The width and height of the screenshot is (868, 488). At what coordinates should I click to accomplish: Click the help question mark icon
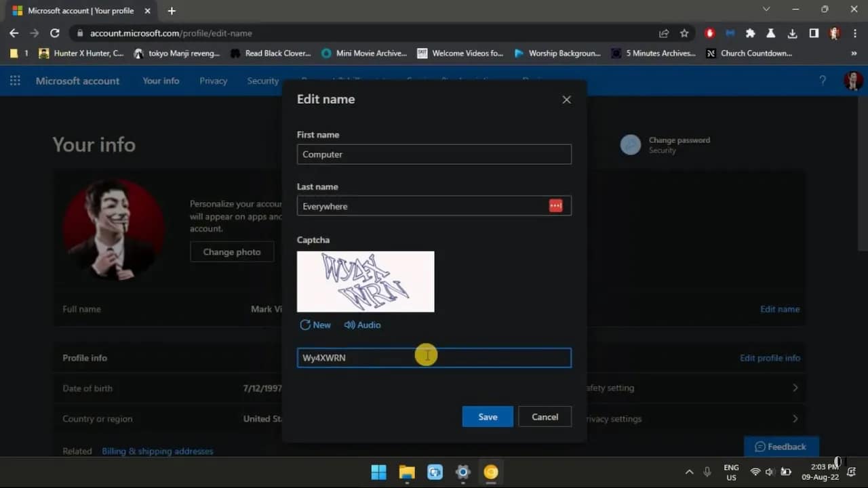823,81
